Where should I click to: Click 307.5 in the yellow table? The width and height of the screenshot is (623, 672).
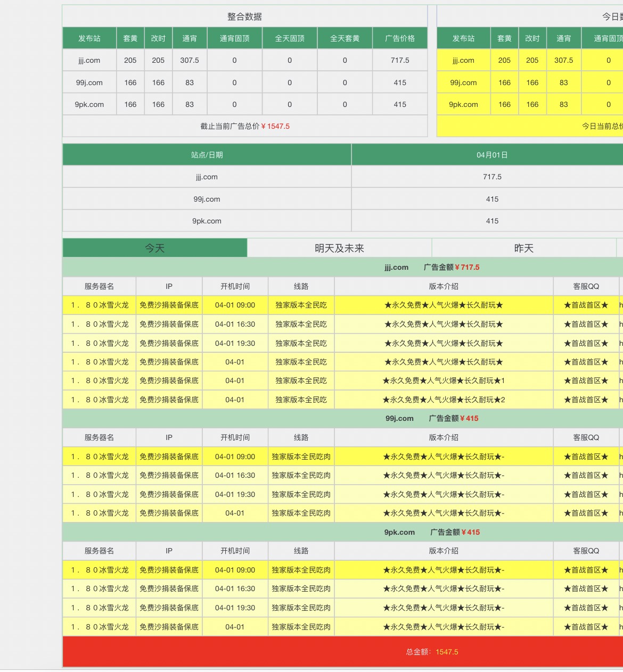click(x=563, y=60)
